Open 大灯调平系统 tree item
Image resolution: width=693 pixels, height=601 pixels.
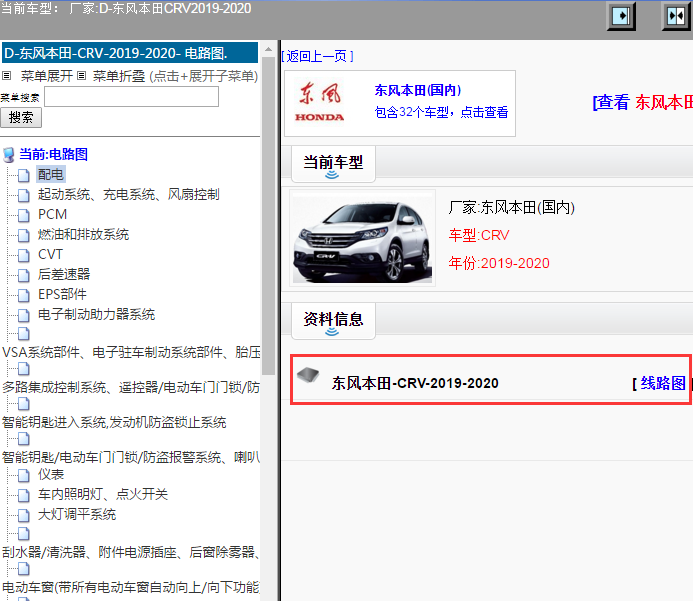tap(77, 514)
